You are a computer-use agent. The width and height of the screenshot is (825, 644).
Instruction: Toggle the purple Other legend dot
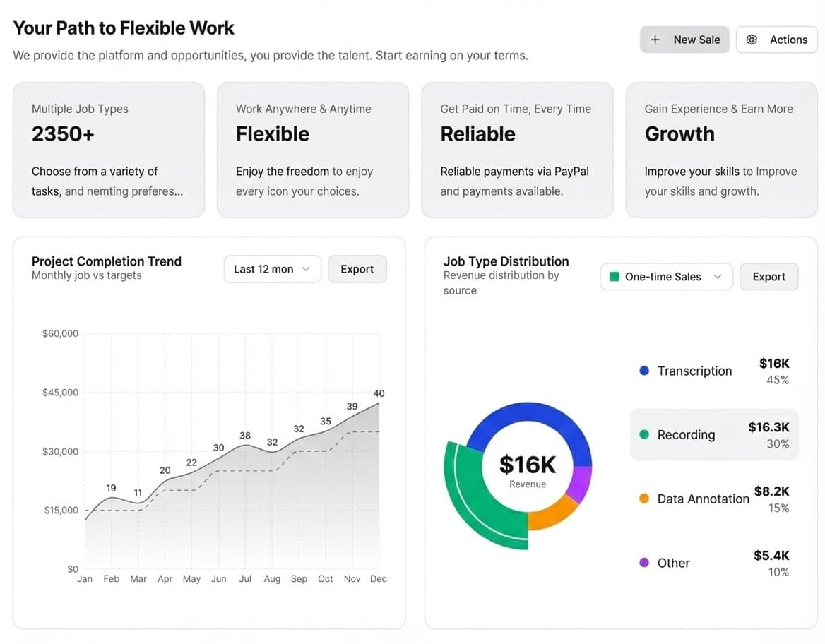click(x=643, y=562)
